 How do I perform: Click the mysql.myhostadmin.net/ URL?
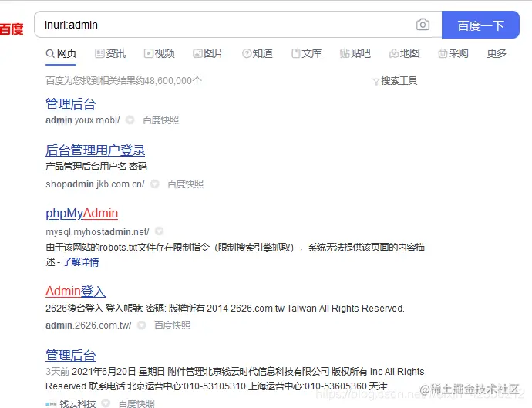97,232
